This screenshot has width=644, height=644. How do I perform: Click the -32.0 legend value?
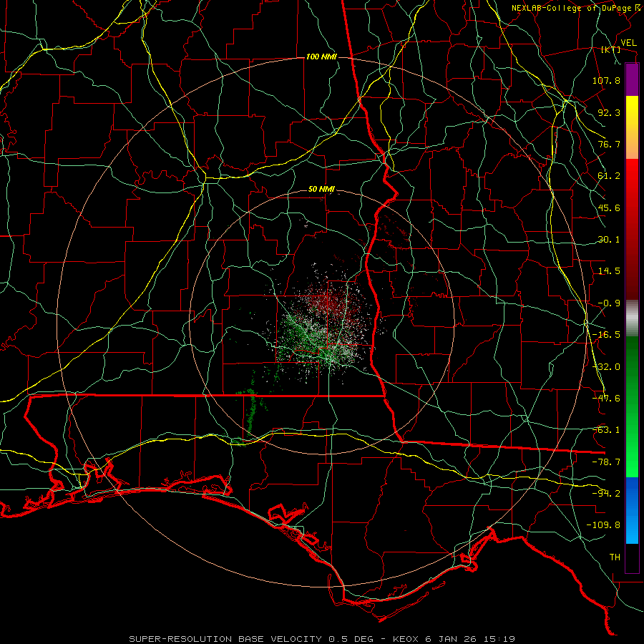(x=606, y=367)
